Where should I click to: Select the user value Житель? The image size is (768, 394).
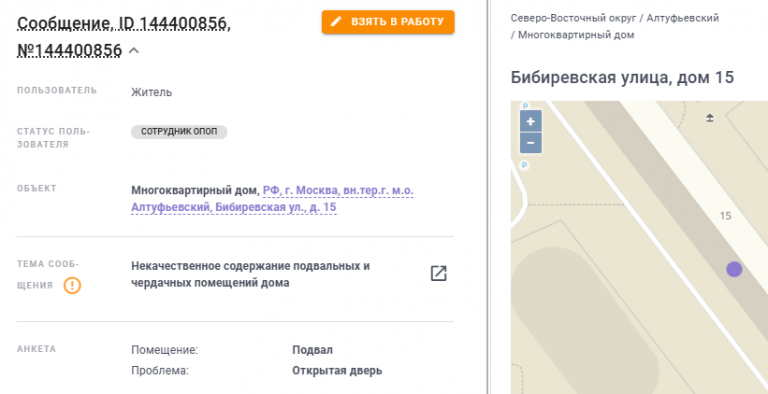coord(151,92)
